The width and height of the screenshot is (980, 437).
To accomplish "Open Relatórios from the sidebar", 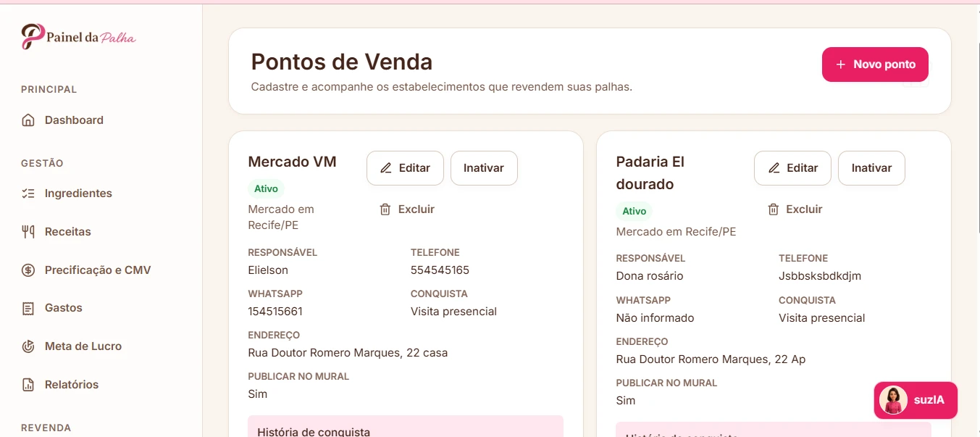I will (72, 385).
